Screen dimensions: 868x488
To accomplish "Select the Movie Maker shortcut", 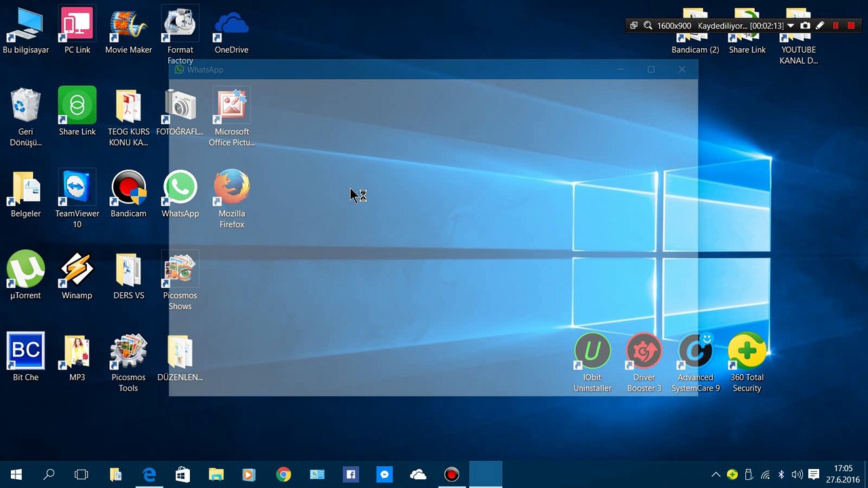I will (128, 31).
